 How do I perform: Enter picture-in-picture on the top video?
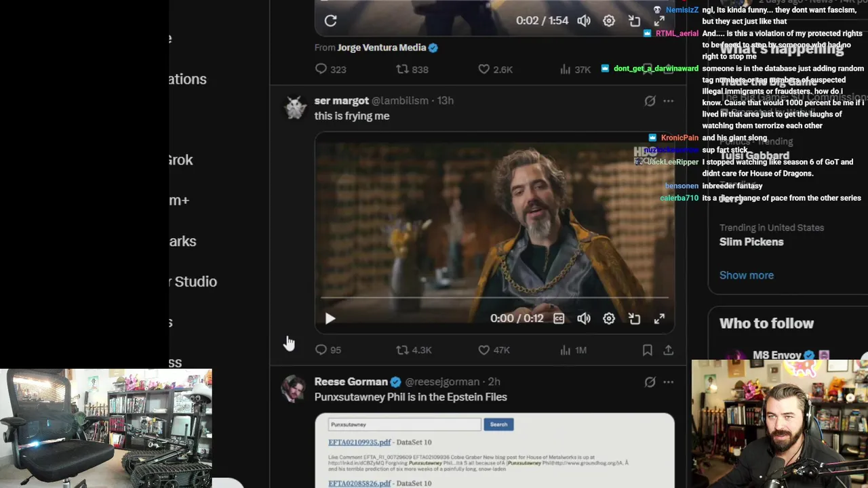(634, 21)
